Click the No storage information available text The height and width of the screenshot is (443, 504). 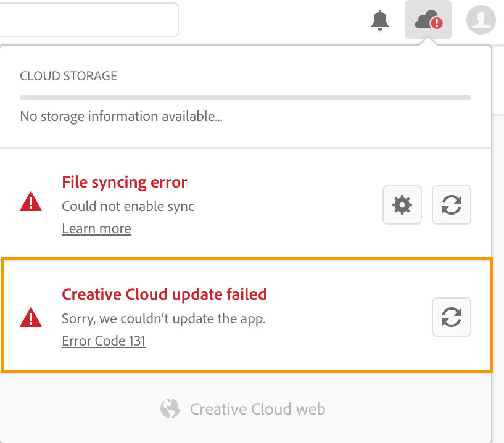121,117
